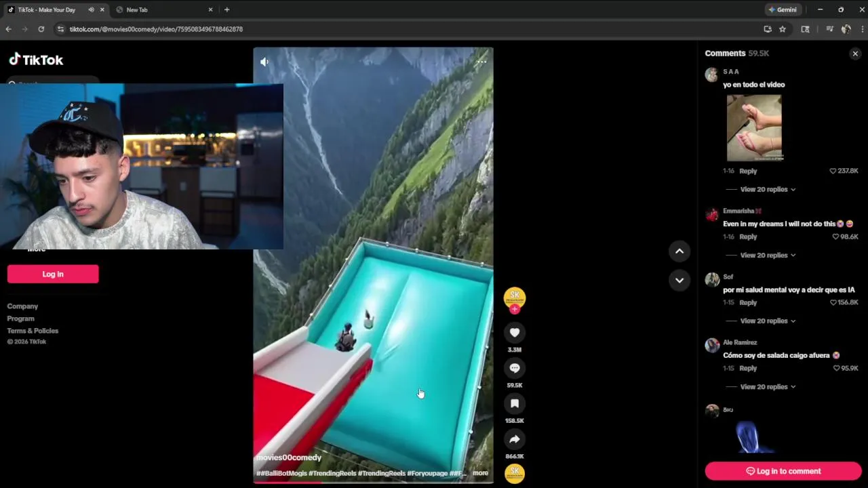
Task: Open the Chrome profile avatar
Action: coord(846,29)
